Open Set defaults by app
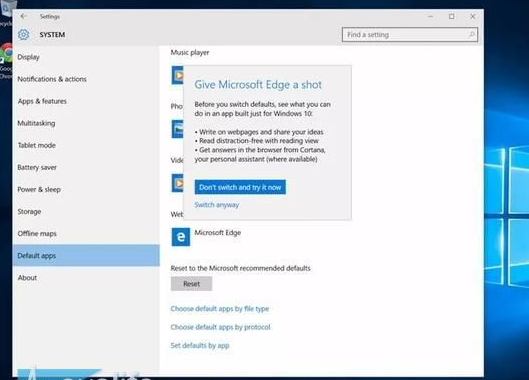 pyautogui.click(x=200, y=346)
